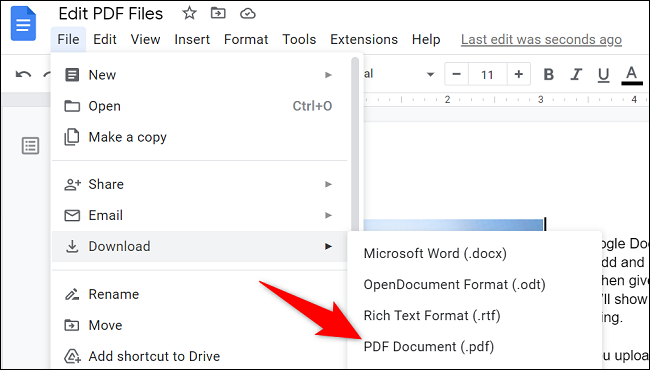
Task: Increase the font size
Action: (x=519, y=74)
